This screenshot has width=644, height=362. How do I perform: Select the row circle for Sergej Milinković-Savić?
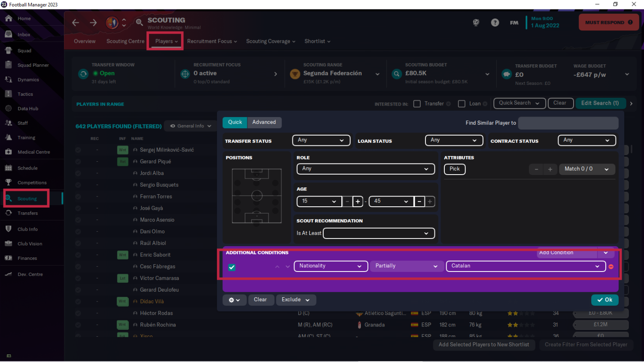coord(78,150)
